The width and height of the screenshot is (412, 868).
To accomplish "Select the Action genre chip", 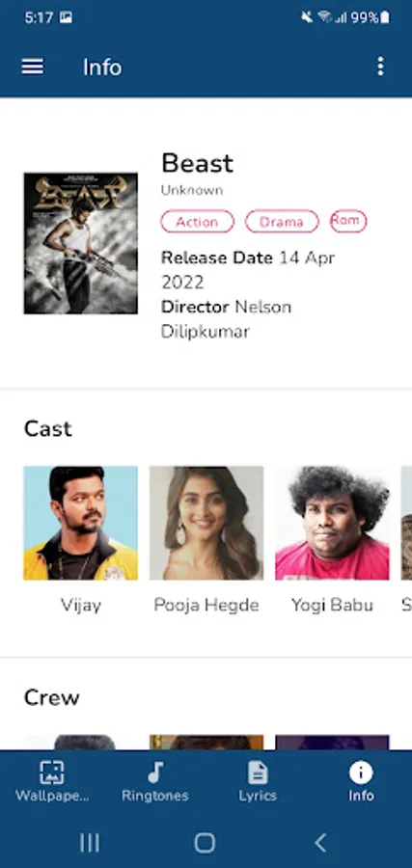I will [x=197, y=222].
